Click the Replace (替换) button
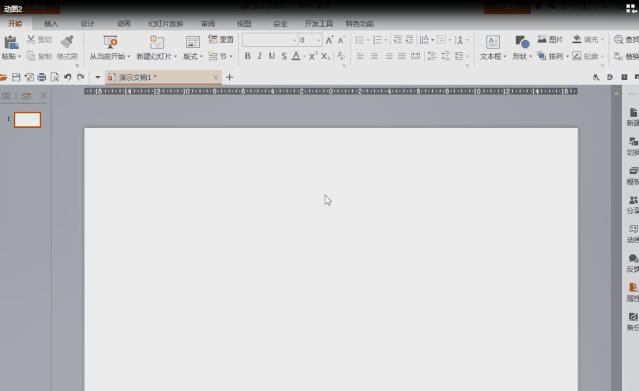The height and width of the screenshot is (391, 639). pos(626,56)
